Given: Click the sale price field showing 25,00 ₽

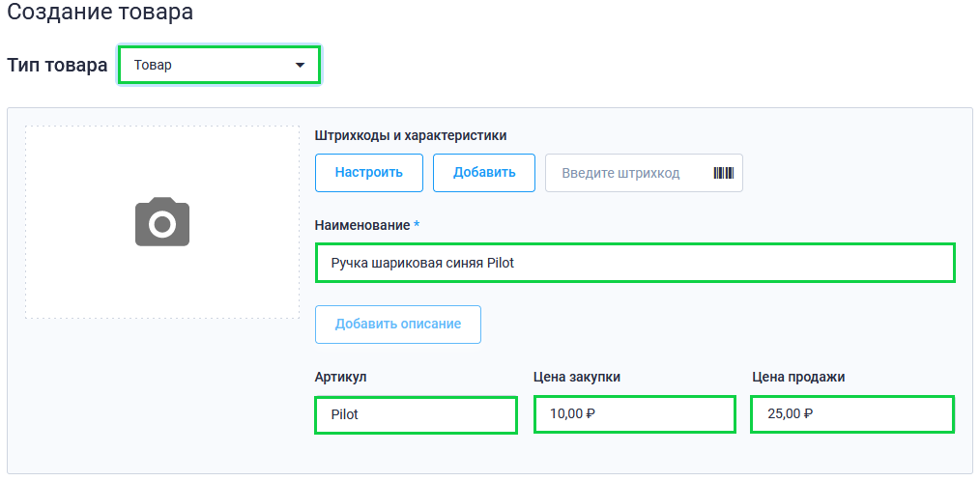Looking at the screenshot, I should pos(852,413).
